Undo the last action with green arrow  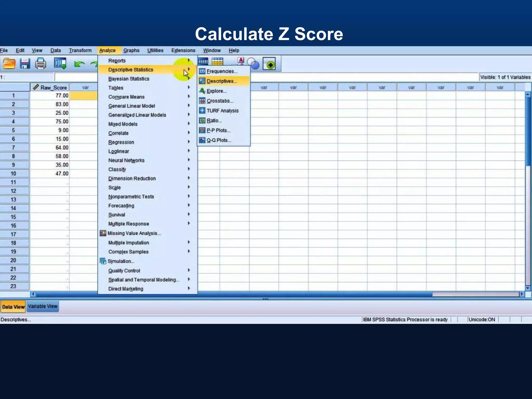pos(79,64)
